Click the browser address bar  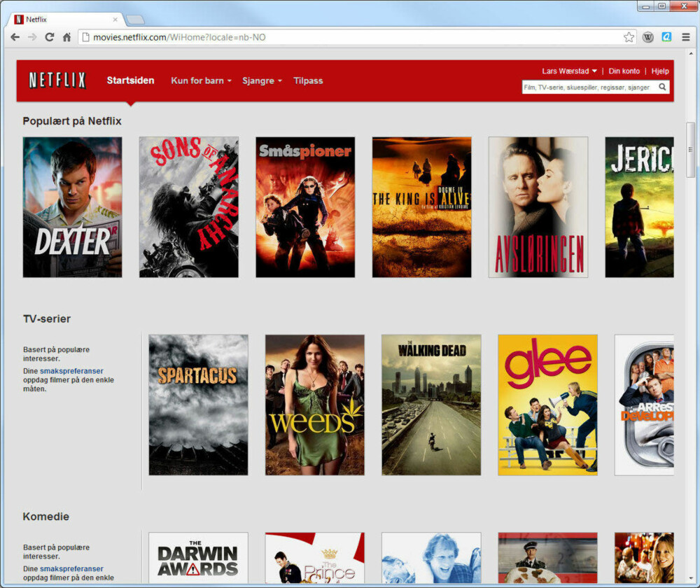coord(356,38)
